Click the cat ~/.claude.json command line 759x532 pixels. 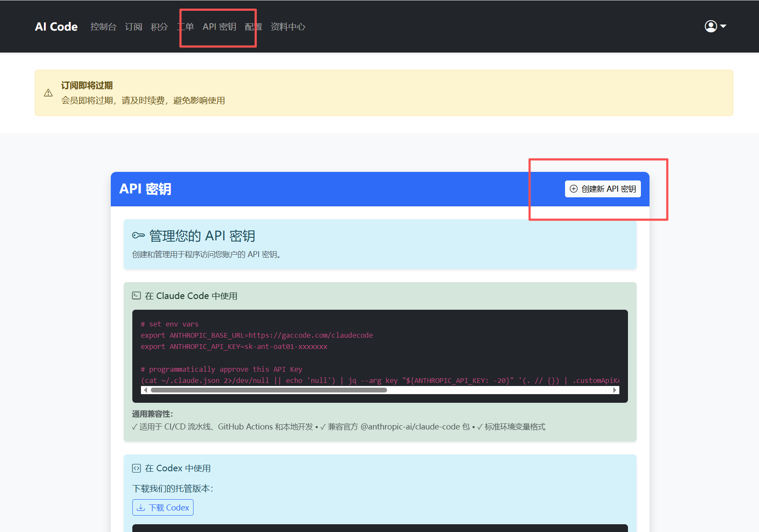pyautogui.click(x=380, y=380)
